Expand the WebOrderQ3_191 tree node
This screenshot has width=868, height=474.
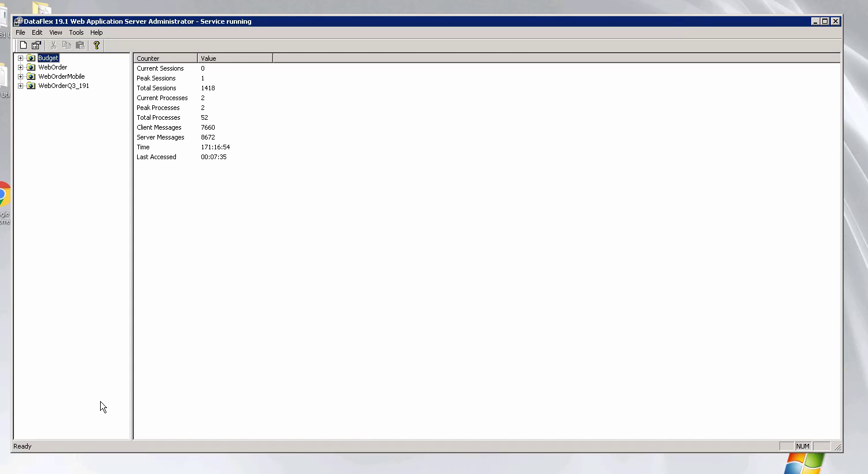click(x=21, y=86)
